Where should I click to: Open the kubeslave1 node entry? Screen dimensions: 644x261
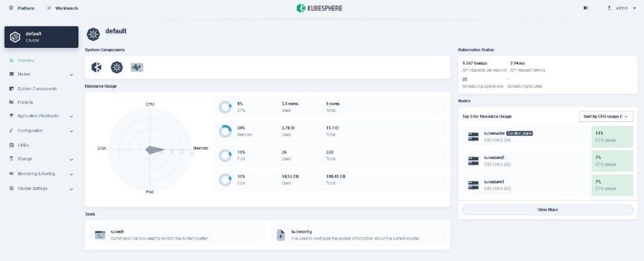pyautogui.click(x=547, y=185)
